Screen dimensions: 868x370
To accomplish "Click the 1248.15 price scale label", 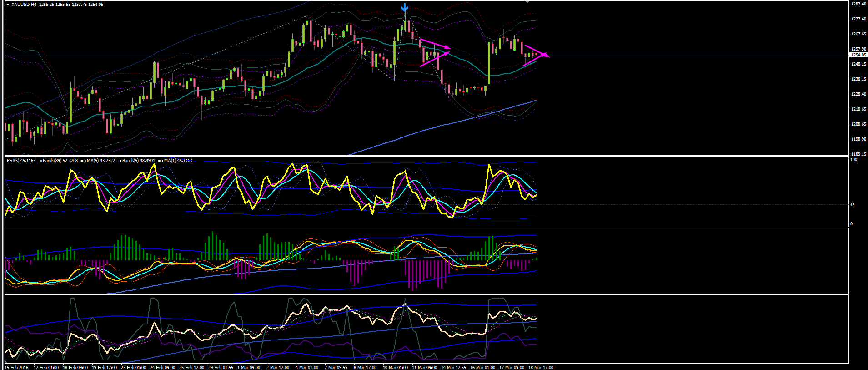I will click(858, 64).
